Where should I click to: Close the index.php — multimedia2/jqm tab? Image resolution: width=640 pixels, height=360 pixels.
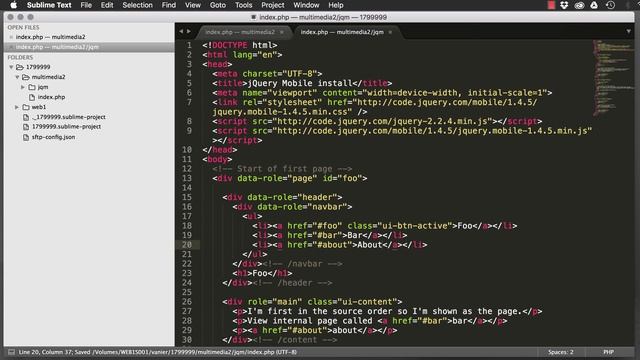click(390, 32)
